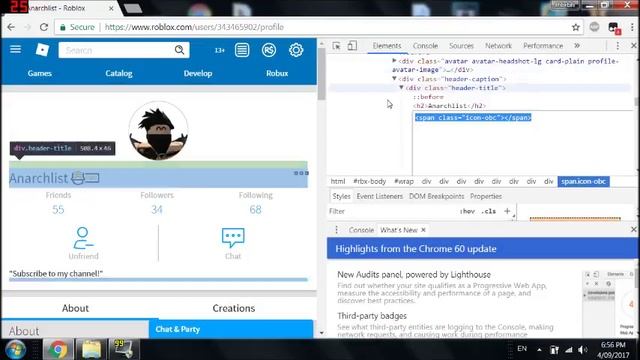Select the h2 Anarchlist DOM line
Viewport: 640px width, 360px height.
[449, 106]
